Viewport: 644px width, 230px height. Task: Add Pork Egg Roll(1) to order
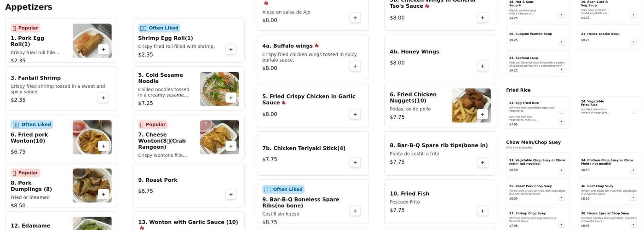click(103, 50)
